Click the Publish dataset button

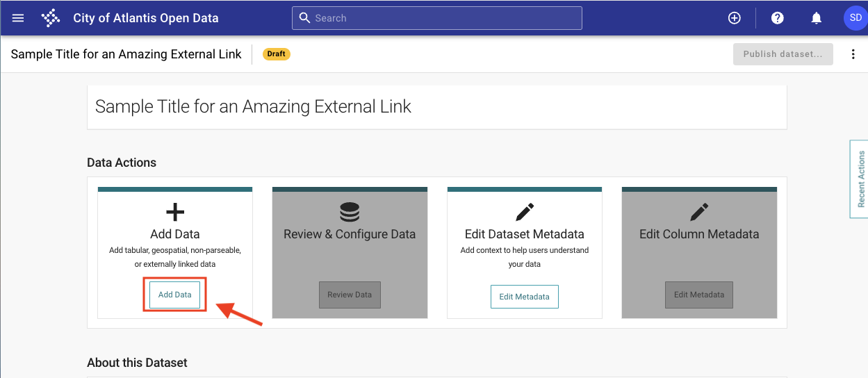(x=783, y=54)
